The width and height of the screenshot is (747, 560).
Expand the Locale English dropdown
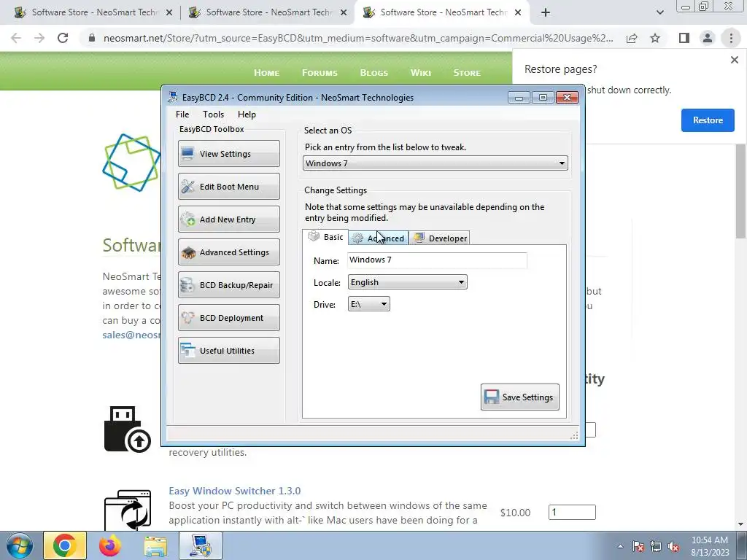(407, 282)
